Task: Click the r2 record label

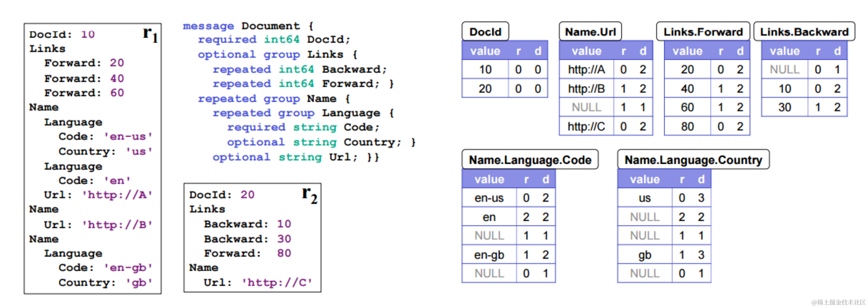Action: (310, 195)
